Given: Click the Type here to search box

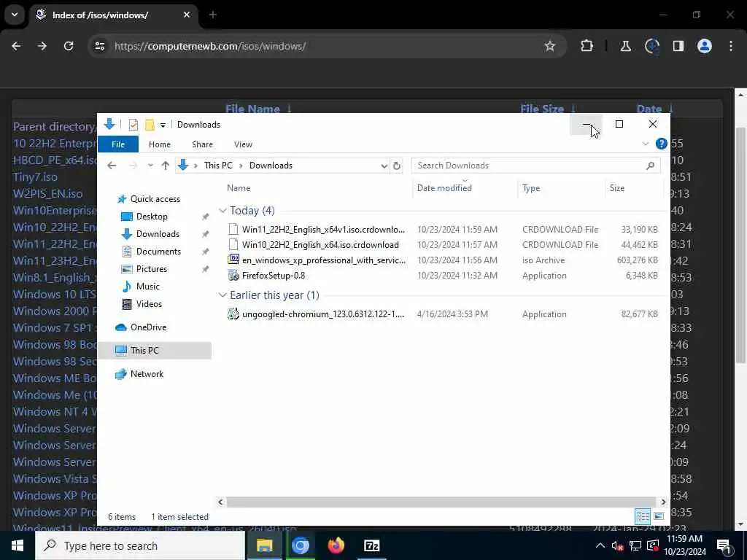Looking at the screenshot, I should 140,545.
